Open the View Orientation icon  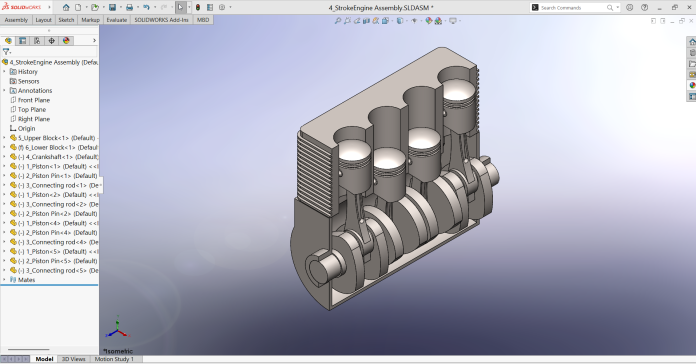point(385,20)
